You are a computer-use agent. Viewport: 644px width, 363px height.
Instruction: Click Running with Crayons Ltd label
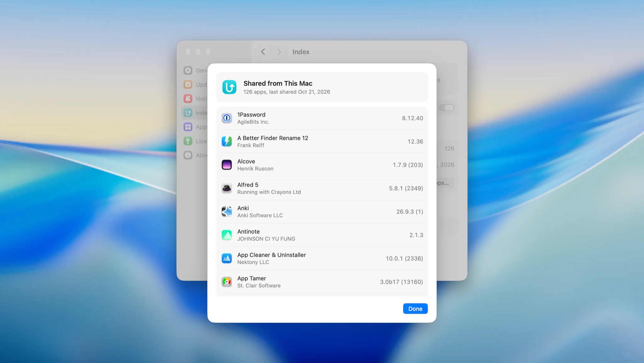(x=269, y=192)
